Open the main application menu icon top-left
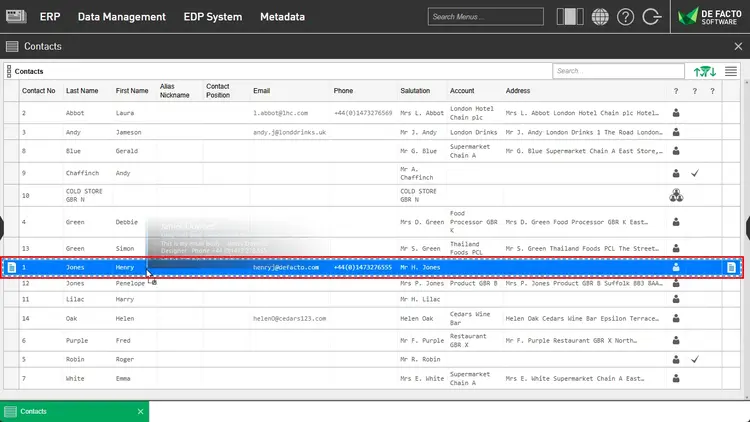 [x=14, y=17]
